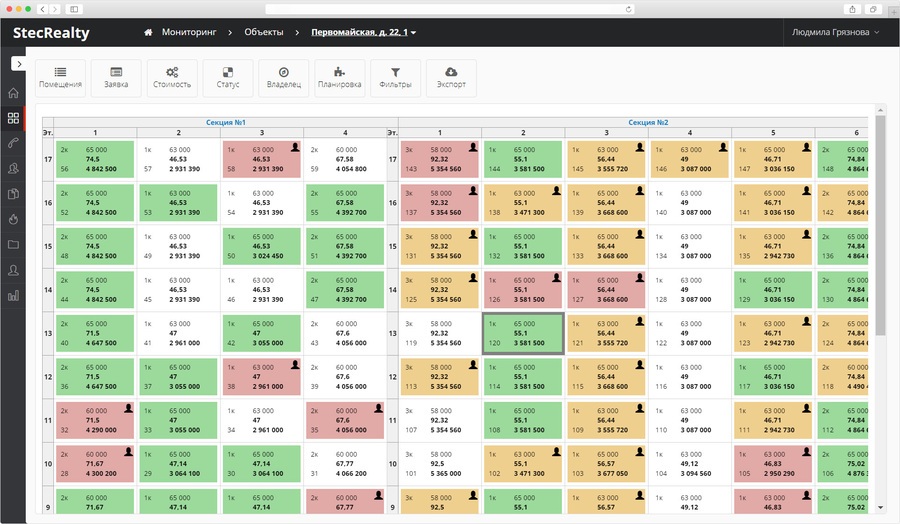Open the documents copy sidebar icon
900x524 pixels.
(13, 193)
